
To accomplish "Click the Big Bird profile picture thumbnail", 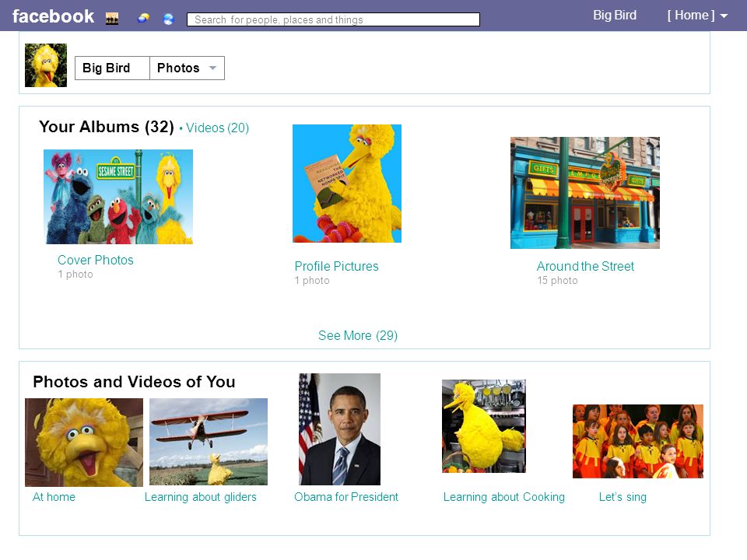I will click(x=46, y=65).
